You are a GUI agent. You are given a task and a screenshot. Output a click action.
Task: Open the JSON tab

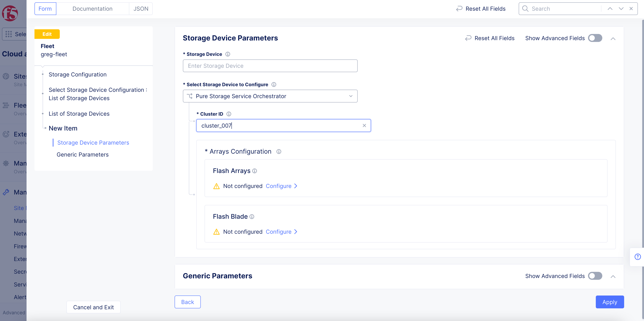[x=140, y=8]
